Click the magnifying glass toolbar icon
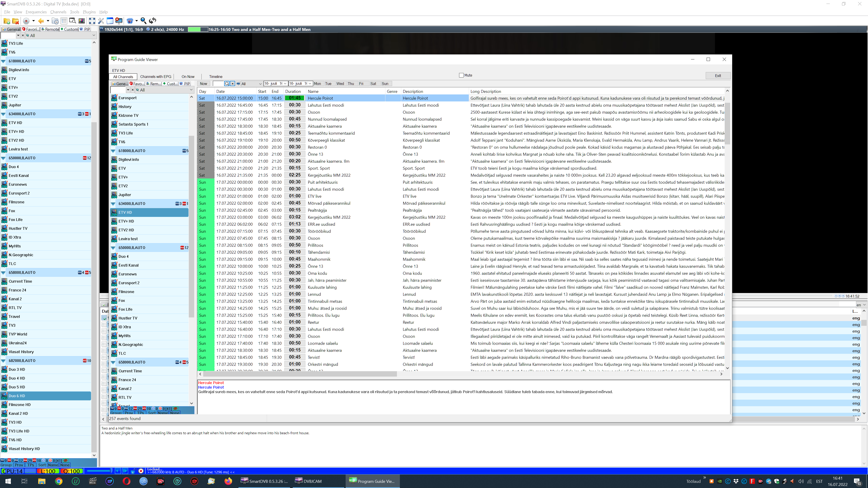The width and height of the screenshot is (868, 488). (144, 21)
